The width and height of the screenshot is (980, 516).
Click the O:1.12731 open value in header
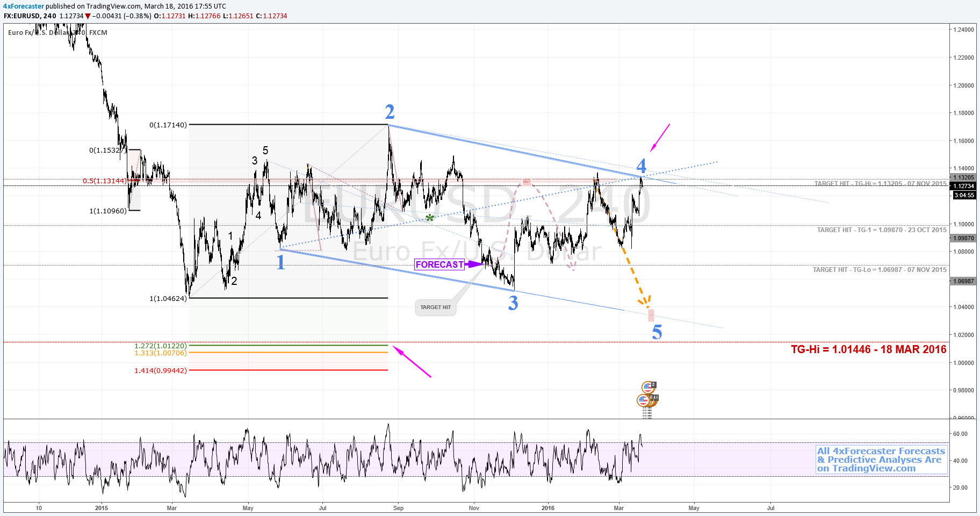click(170, 16)
